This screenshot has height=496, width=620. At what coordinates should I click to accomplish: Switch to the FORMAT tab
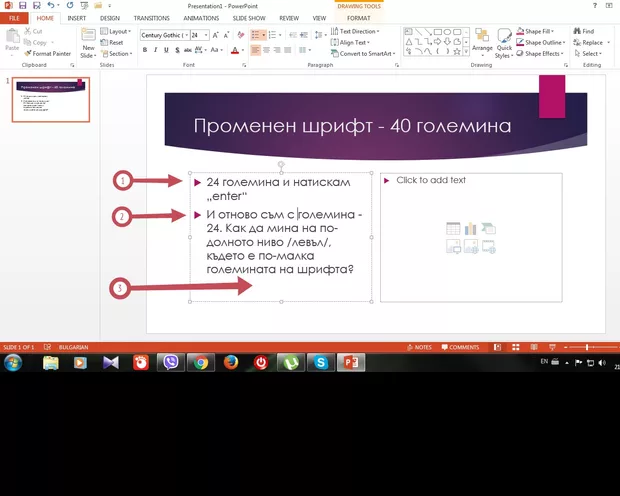[359, 18]
